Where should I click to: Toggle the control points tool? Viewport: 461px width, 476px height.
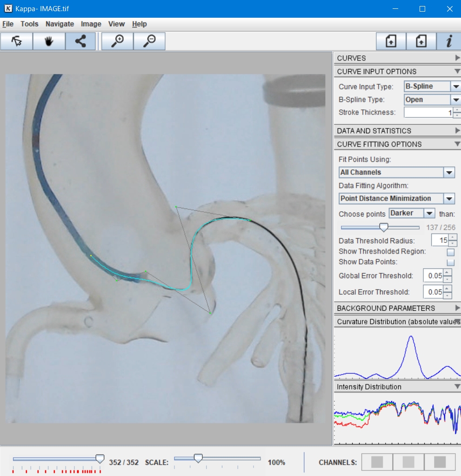[x=80, y=41]
